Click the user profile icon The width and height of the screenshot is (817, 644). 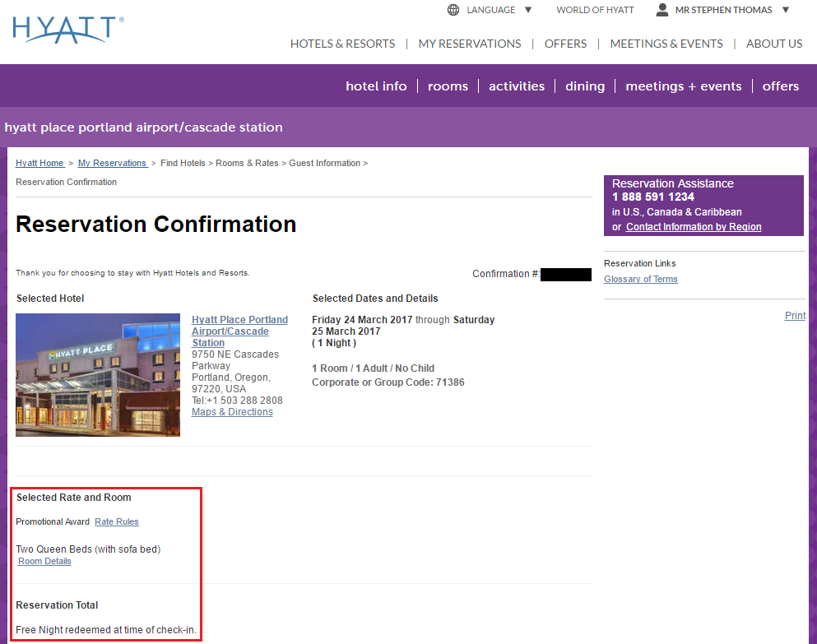pos(661,10)
